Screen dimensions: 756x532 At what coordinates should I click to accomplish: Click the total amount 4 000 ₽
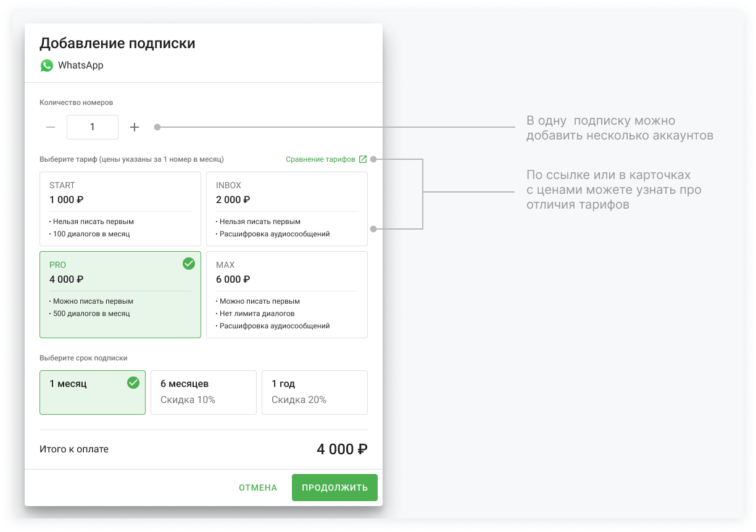[x=342, y=449]
